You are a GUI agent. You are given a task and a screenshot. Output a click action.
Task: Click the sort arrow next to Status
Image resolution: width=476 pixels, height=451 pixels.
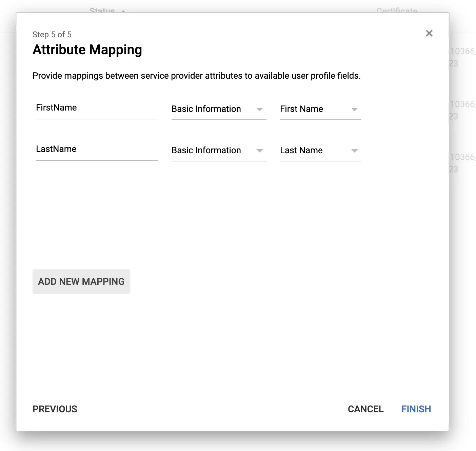click(123, 11)
